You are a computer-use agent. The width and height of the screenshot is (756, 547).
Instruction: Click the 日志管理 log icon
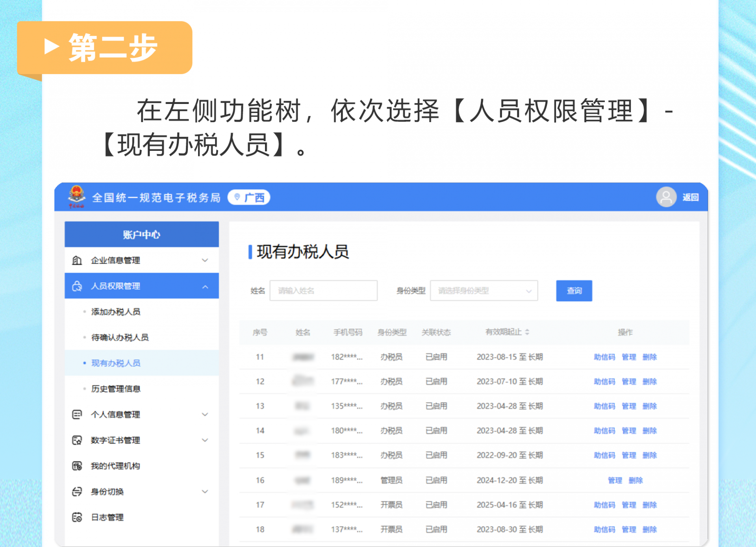[x=77, y=517]
